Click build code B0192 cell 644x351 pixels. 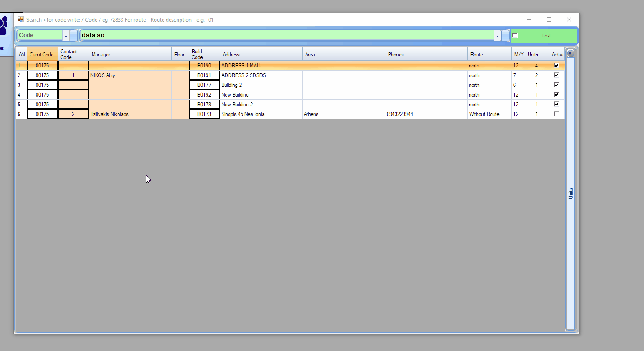coord(204,95)
